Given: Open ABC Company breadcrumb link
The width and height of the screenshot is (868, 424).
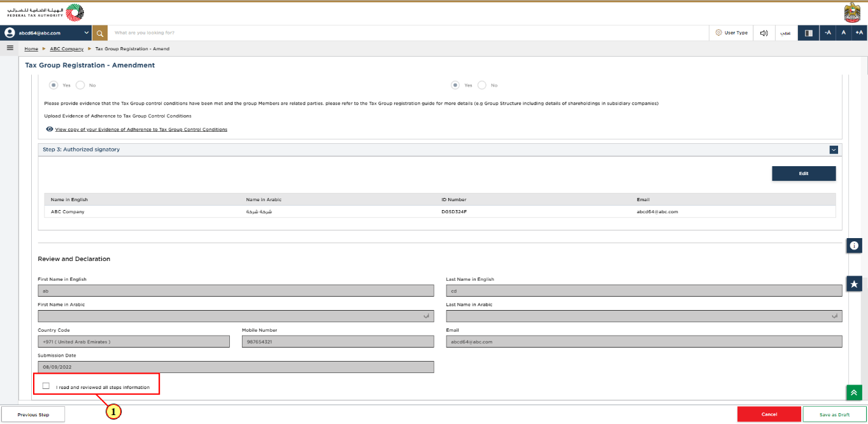Looking at the screenshot, I should point(67,49).
